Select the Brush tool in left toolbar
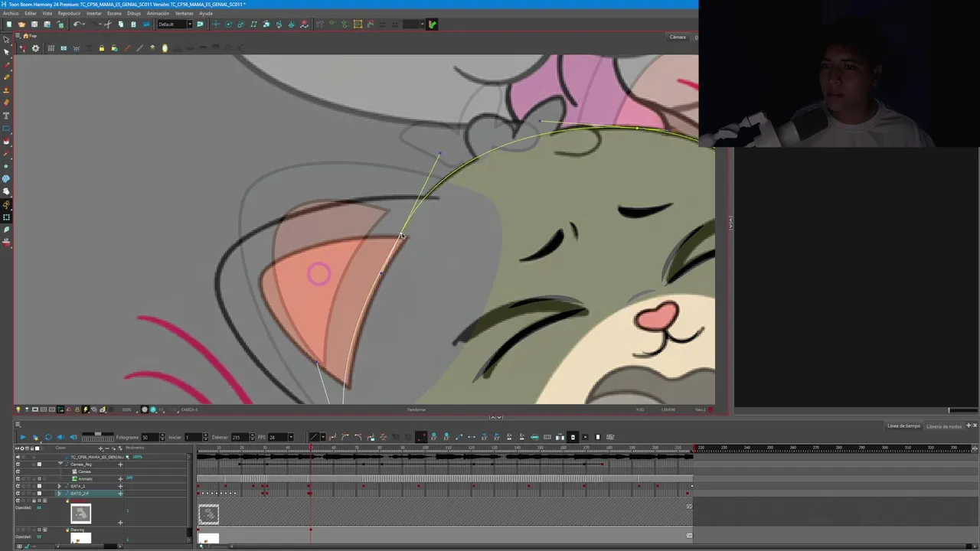The height and width of the screenshot is (551, 980). (x=6, y=64)
